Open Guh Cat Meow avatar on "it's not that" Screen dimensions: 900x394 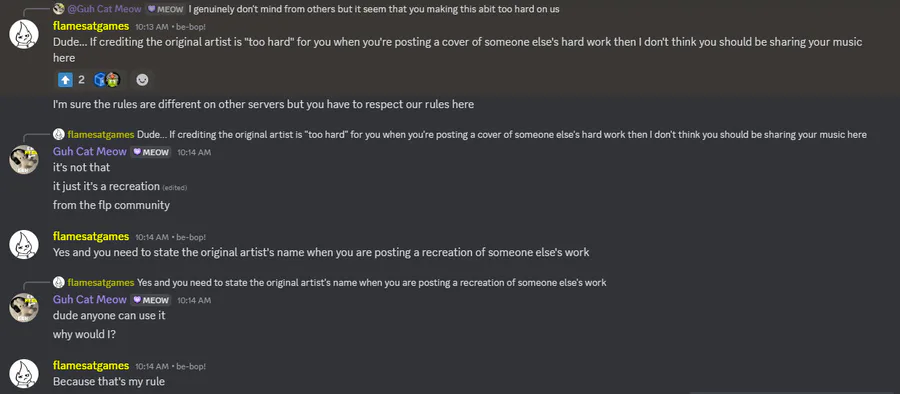tap(24, 160)
